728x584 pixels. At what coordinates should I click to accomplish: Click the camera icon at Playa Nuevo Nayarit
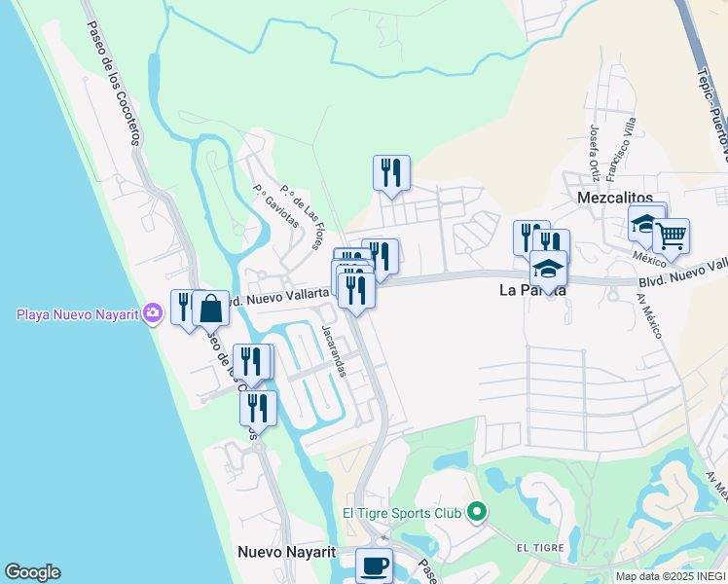pos(152,313)
